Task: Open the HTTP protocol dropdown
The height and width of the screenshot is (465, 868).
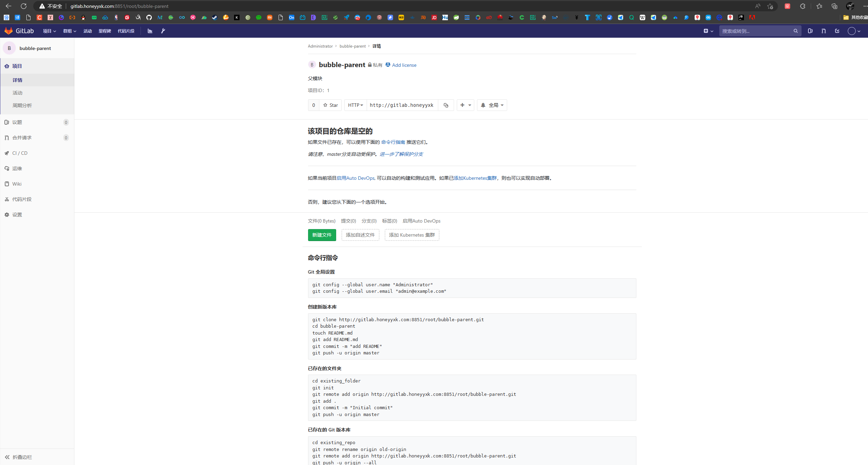Action: 355,105
